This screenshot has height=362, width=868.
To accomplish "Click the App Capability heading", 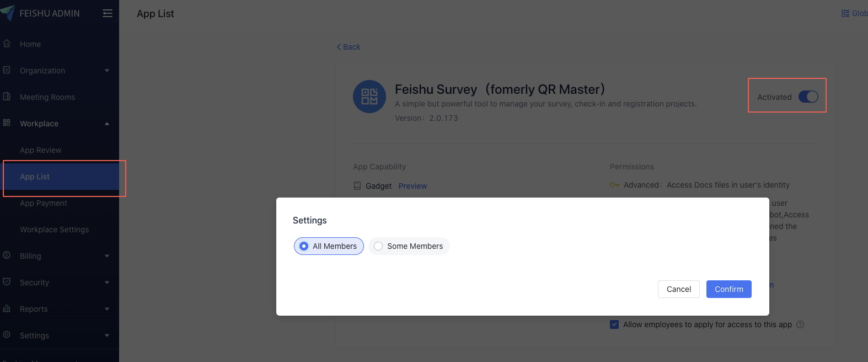I will click(379, 167).
